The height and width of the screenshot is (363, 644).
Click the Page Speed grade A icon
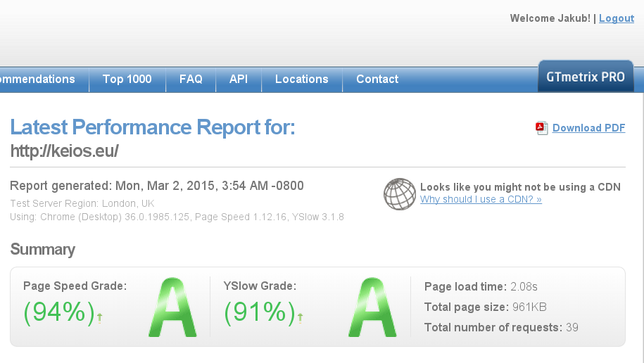(x=172, y=307)
